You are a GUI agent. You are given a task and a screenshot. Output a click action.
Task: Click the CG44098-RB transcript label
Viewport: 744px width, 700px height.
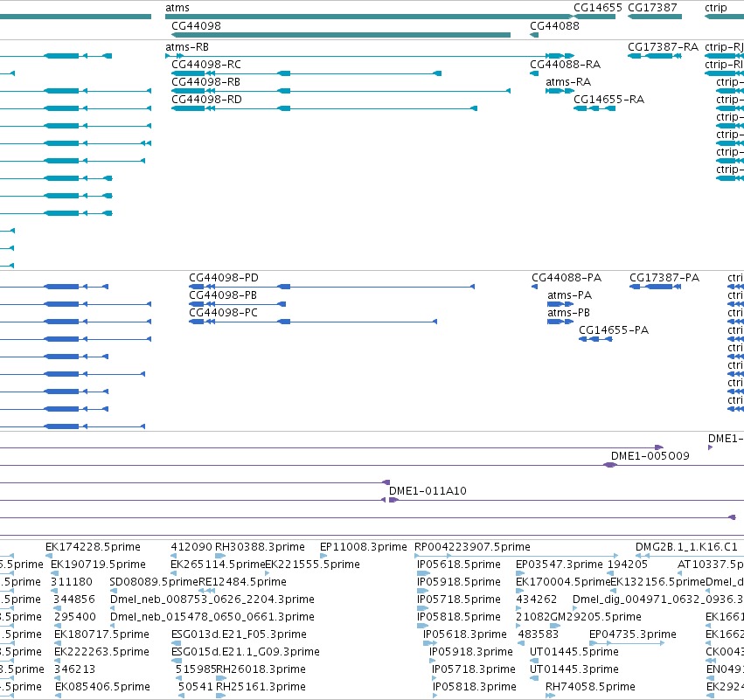click(206, 82)
